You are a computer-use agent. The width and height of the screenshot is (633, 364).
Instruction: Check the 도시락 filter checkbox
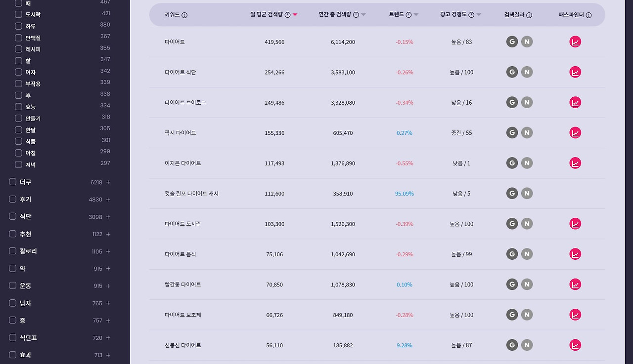18,14
